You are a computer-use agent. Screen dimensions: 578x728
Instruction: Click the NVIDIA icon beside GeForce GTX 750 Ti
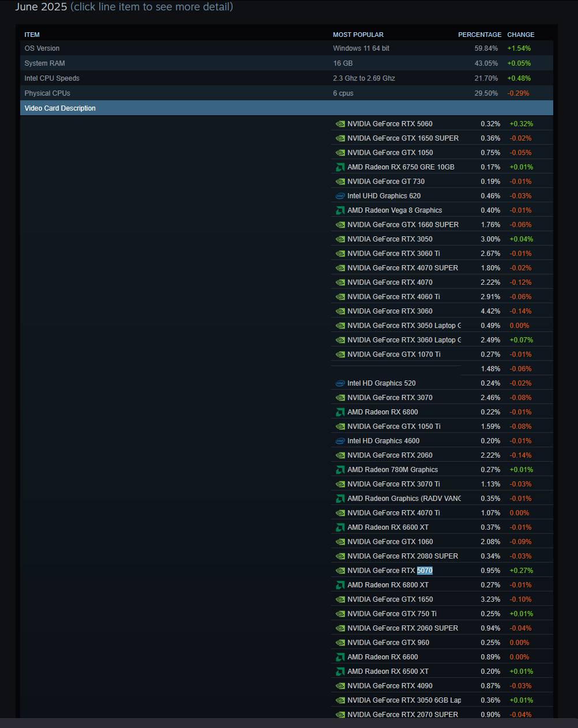pos(340,614)
